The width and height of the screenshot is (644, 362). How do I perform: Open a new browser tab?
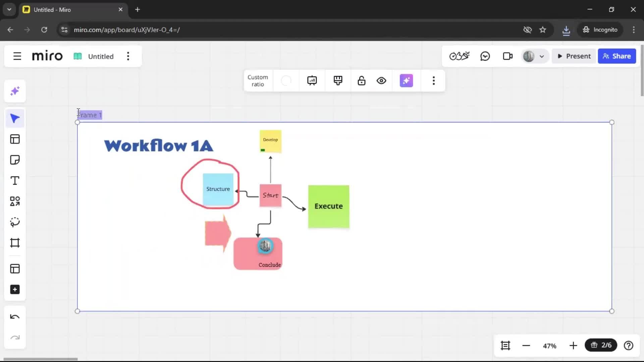click(138, 9)
